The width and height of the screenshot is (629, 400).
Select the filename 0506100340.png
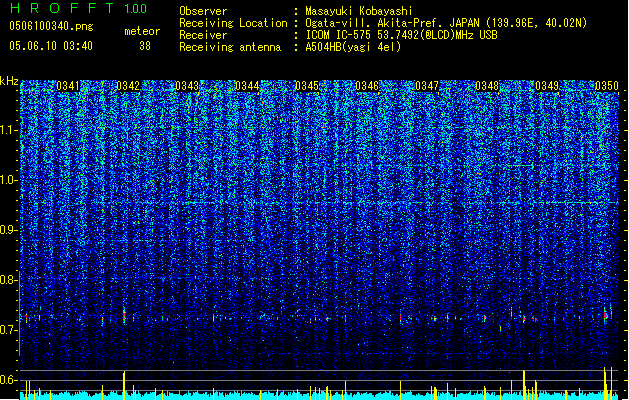[x=51, y=26]
